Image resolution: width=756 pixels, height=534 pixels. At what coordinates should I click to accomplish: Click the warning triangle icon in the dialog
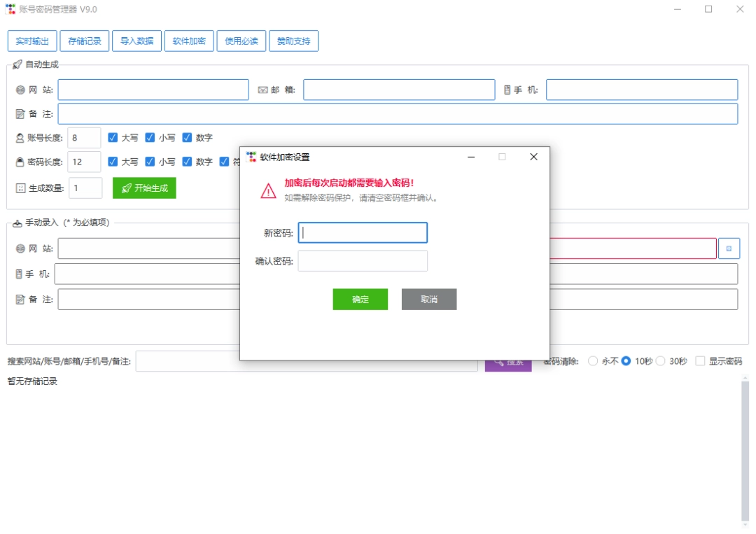[x=268, y=191]
